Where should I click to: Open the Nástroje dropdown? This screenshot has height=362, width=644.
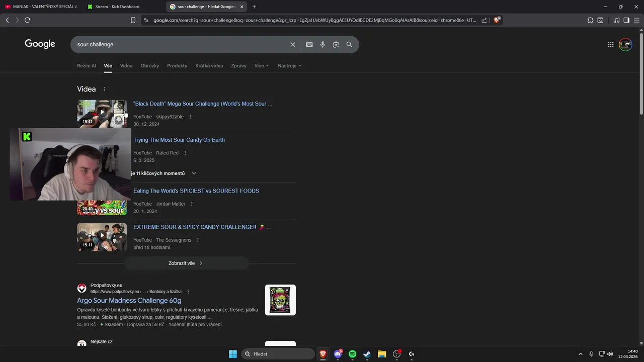289,66
